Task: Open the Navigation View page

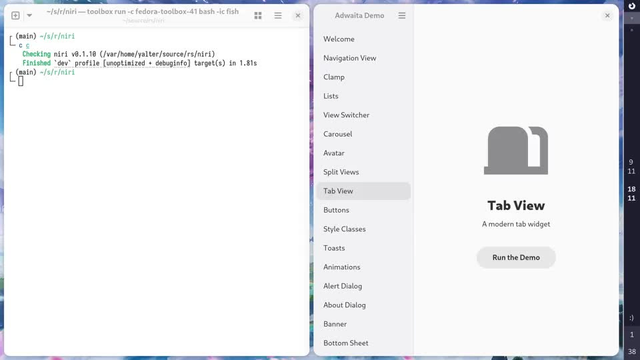Action: point(363,58)
